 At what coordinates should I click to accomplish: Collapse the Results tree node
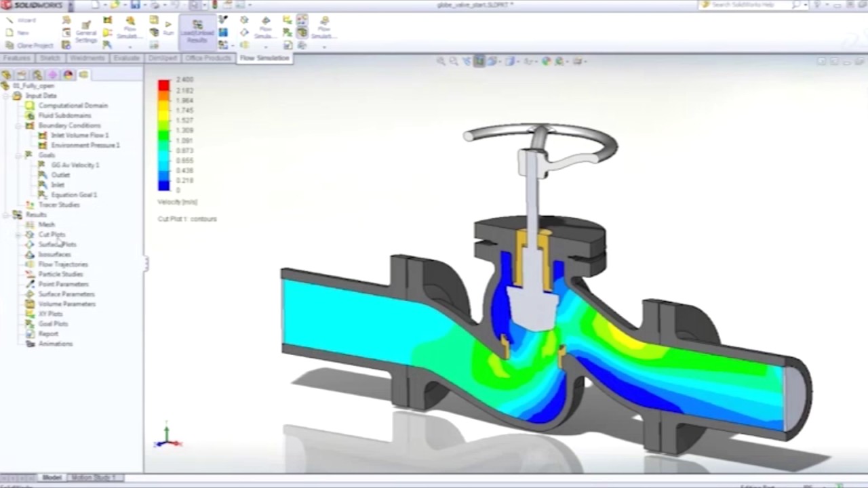(x=5, y=215)
